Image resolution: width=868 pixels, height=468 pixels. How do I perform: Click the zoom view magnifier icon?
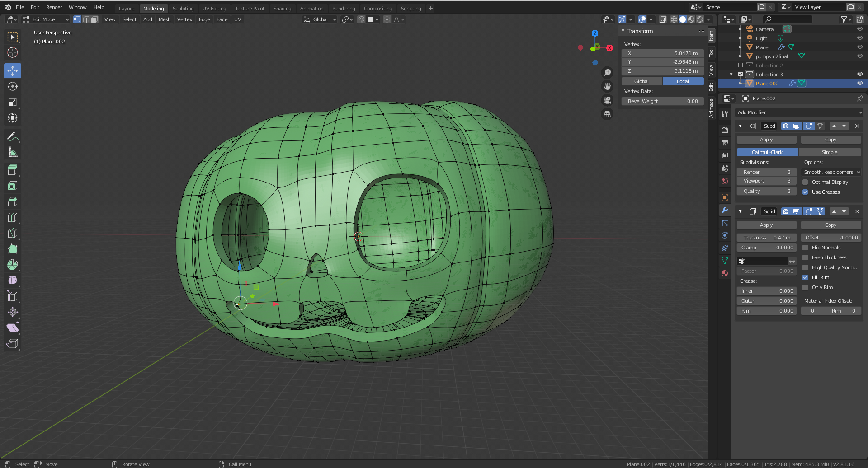pos(607,73)
